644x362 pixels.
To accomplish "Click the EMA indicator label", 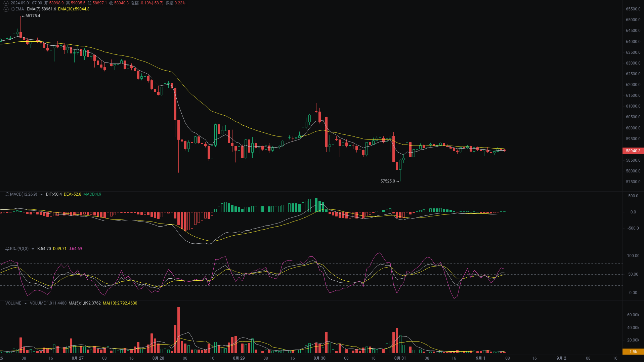I will click(x=19, y=9).
